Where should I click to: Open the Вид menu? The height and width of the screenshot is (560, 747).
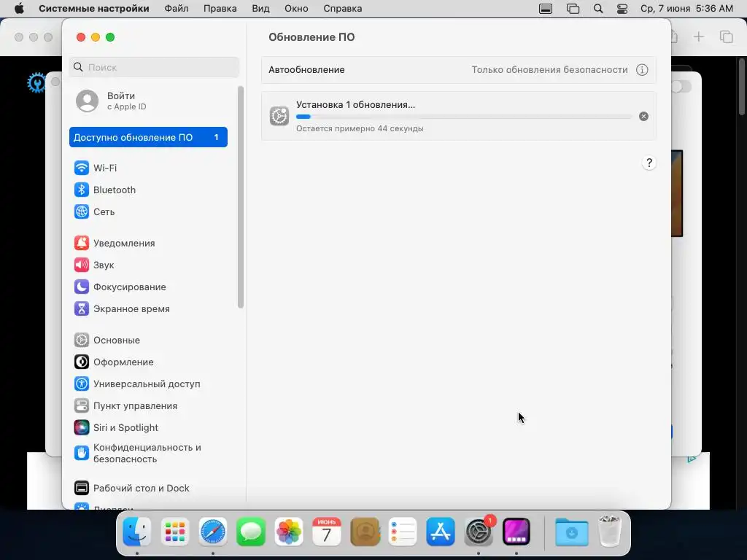[260, 9]
